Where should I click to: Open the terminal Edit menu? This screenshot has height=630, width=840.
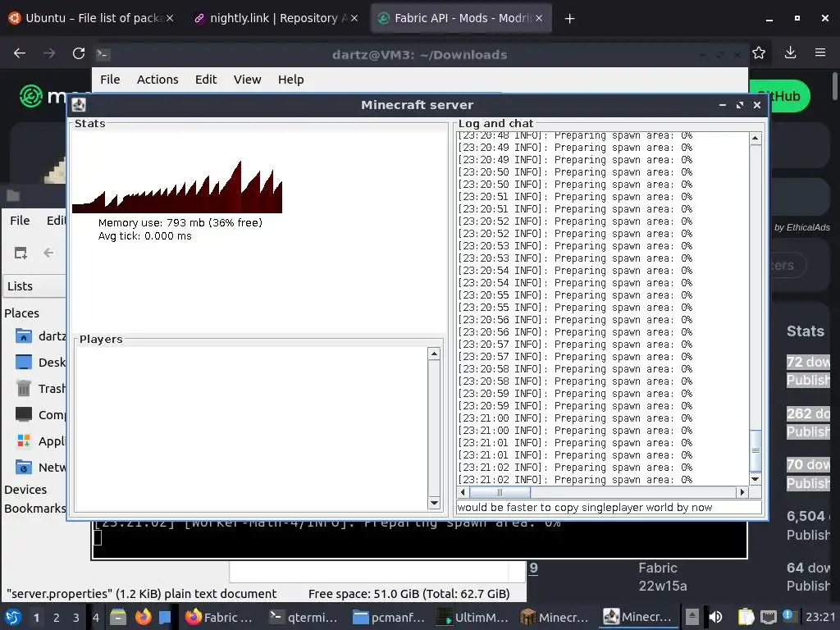[x=206, y=80]
